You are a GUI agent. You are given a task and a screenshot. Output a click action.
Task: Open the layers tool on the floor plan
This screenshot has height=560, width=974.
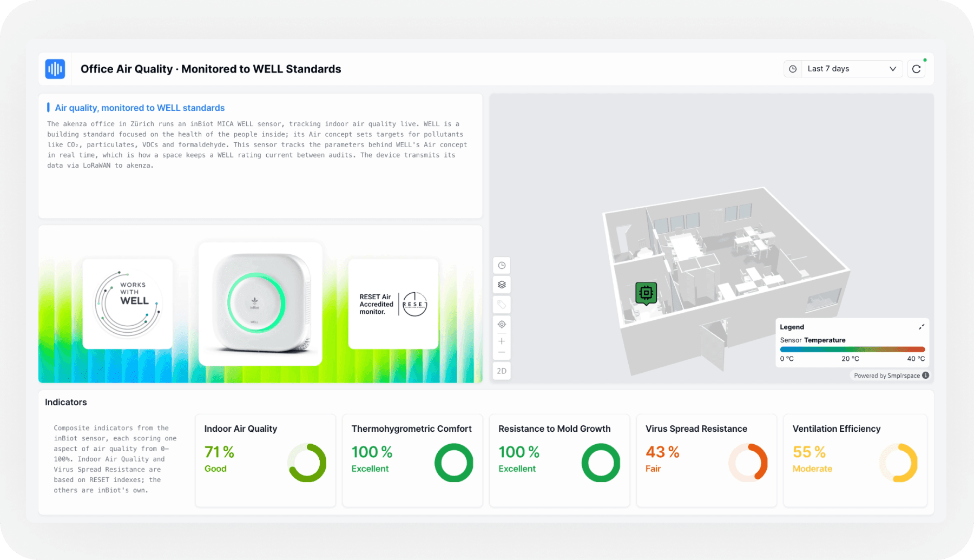(x=502, y=285)
